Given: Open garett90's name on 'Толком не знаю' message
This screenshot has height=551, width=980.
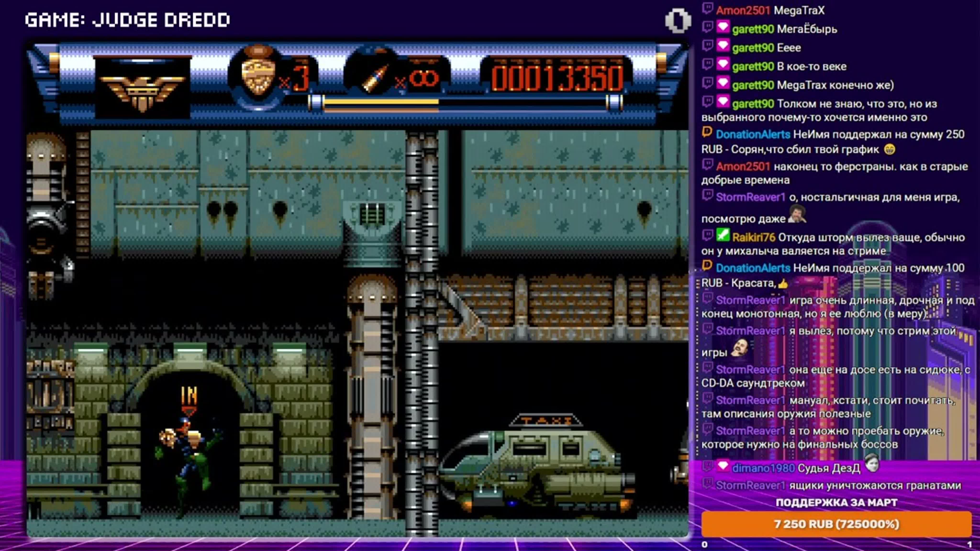Looking at the screenshot, I should pyautogui.click(x=753, y=104).
